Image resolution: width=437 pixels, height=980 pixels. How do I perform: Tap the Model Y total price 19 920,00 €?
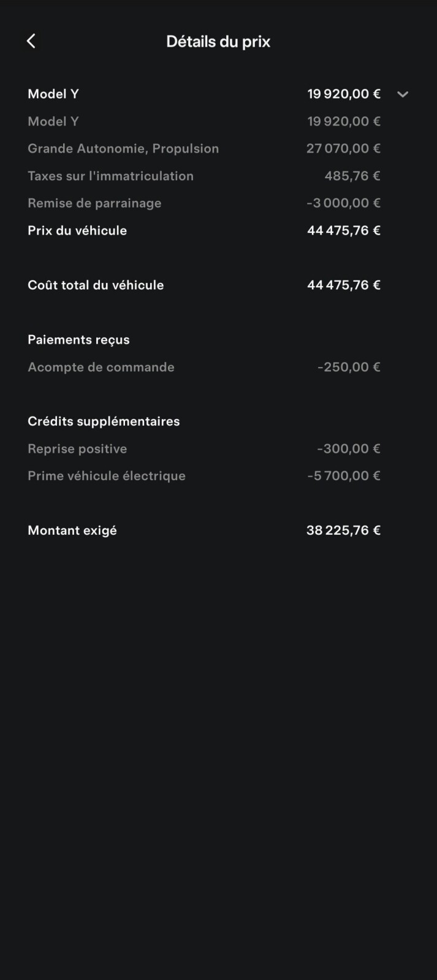344,94
